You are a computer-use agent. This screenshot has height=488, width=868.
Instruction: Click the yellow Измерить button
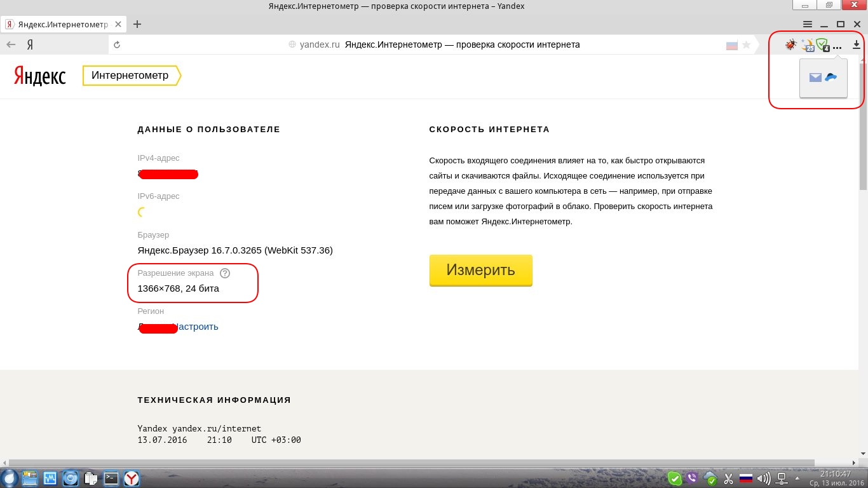(481, 270)
